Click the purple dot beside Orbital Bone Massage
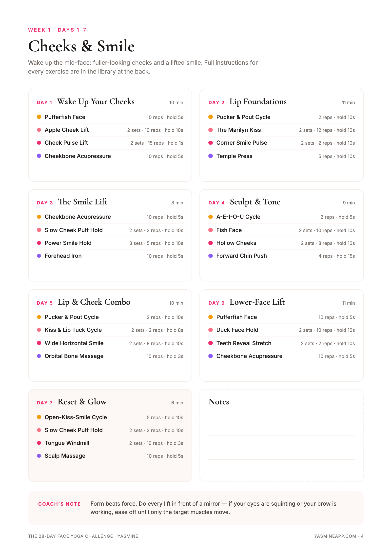 point(39,356)
